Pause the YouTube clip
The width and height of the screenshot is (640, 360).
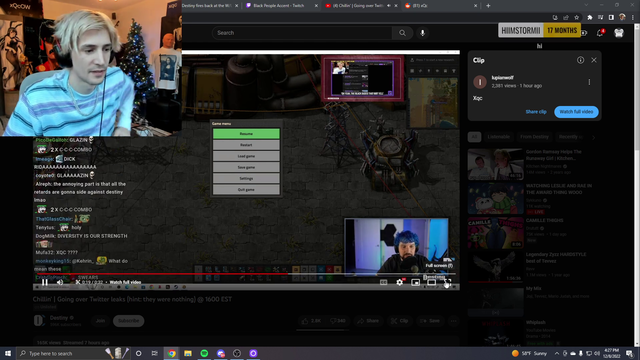(45, 282)
